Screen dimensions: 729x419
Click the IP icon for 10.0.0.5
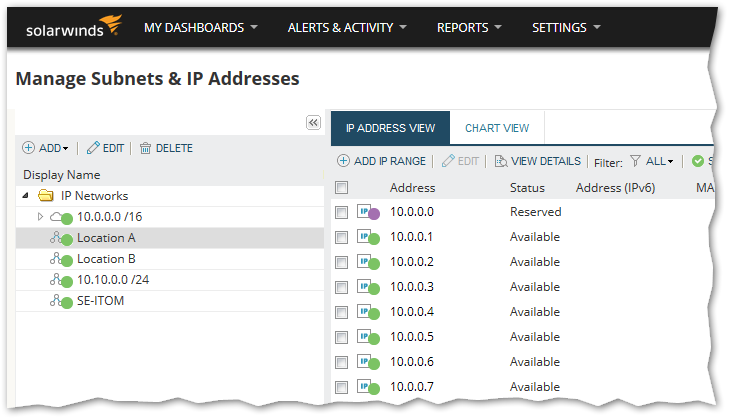pos(368,338)
